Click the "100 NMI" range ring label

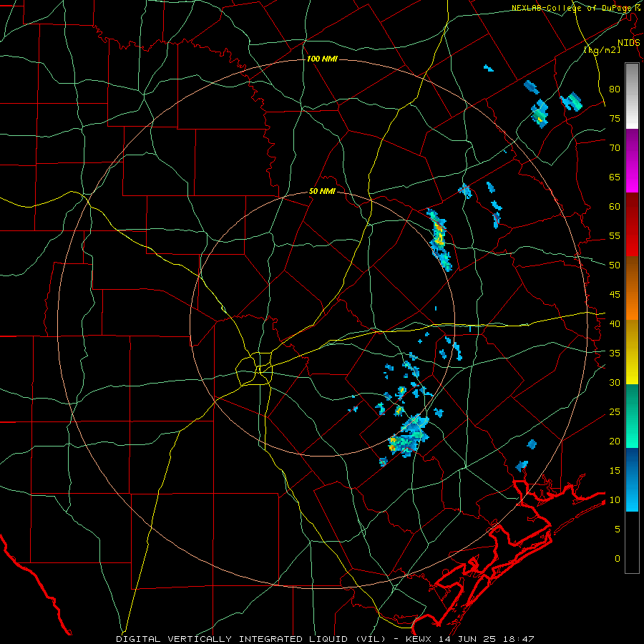click(x=322, y=59)
